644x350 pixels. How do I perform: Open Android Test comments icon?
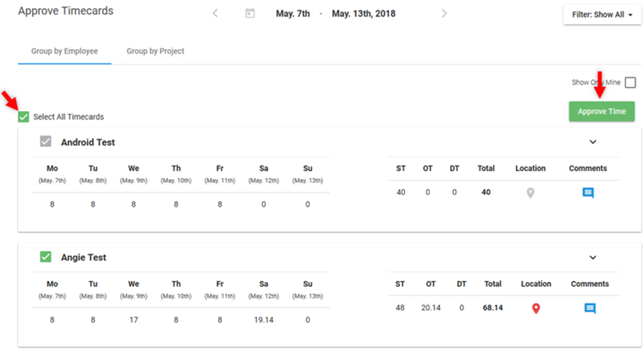click(x=588, y=192)
